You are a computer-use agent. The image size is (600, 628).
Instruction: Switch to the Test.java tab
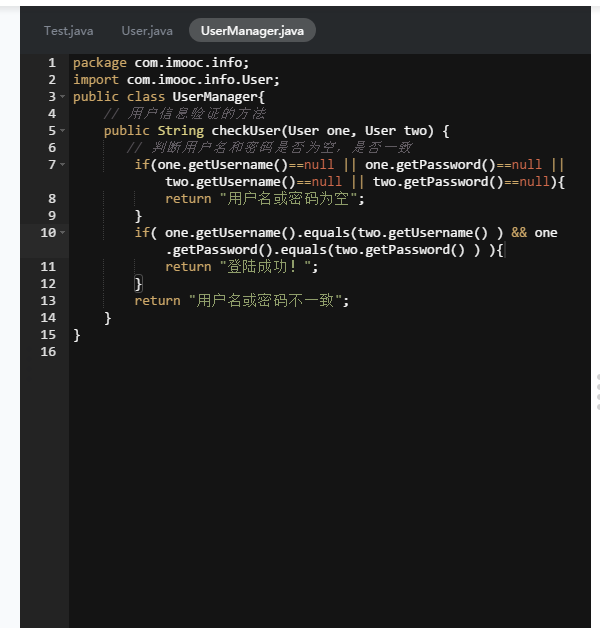click(x=68, y=31)
